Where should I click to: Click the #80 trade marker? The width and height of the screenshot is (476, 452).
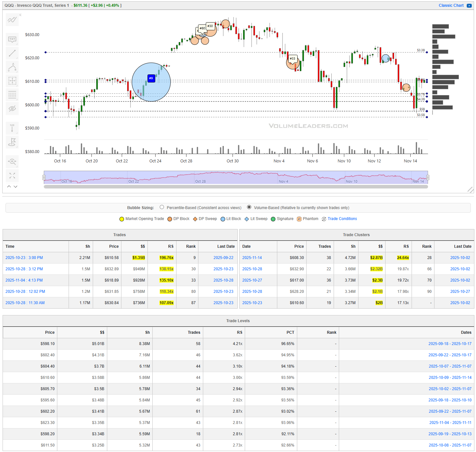[x=202, y=28]
